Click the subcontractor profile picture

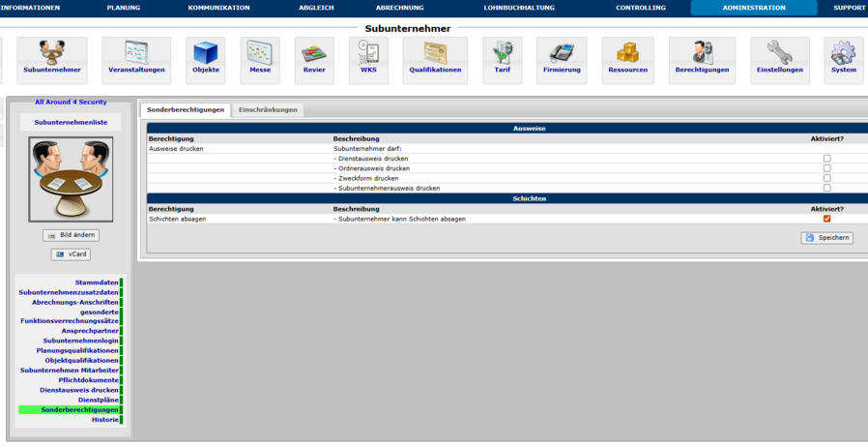tap(72, 179)
